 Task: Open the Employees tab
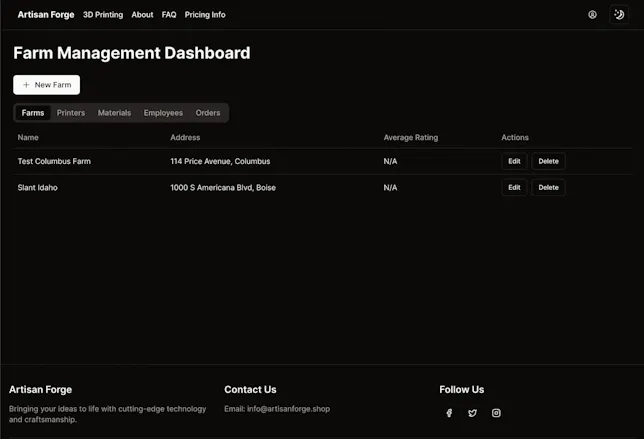pyautogui.click(x=163, y=113)
